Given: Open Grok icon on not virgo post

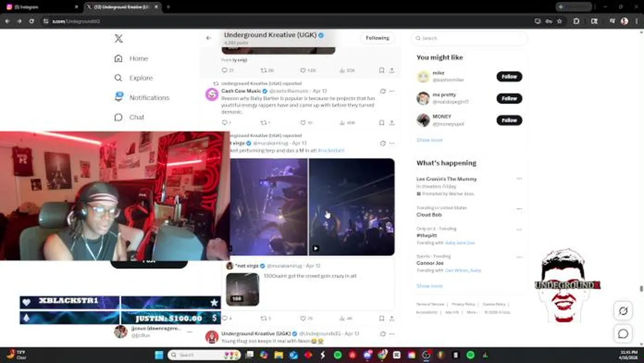Looking at the screenshot, I should (x=382, y=143).
